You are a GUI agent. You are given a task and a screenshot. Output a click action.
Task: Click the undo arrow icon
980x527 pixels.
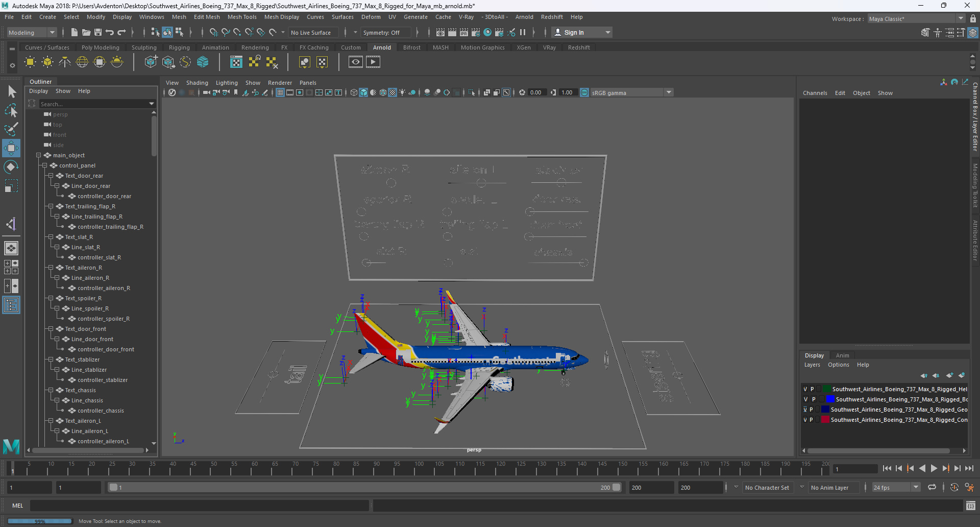(110, 32)
